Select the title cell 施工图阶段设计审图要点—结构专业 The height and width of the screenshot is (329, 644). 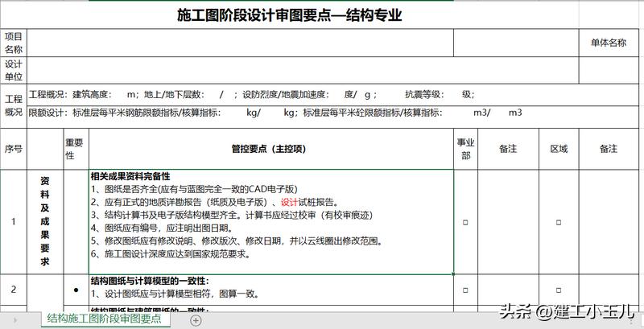(290, 15)
